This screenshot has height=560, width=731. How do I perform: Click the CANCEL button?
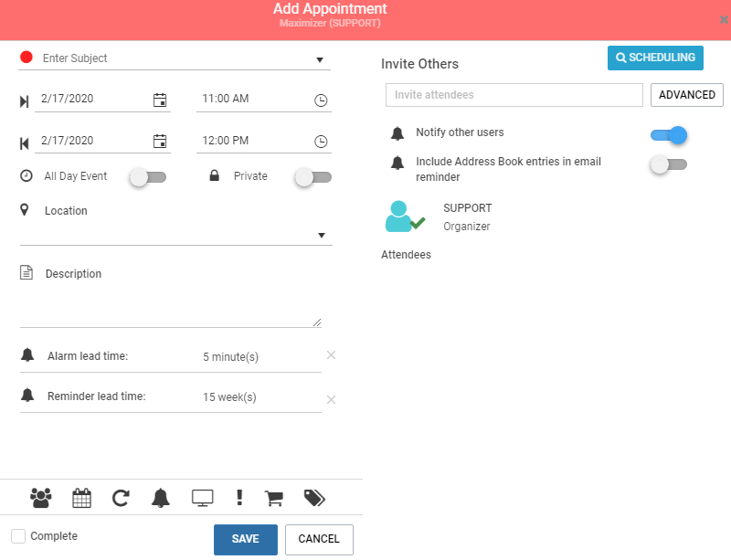pyautogui.click(x=319, y=540)
